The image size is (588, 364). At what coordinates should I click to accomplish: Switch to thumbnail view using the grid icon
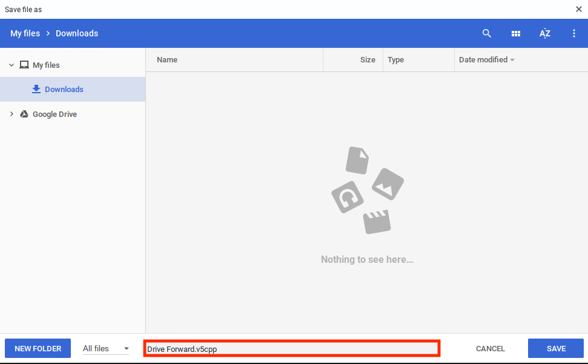click(516, 33)
